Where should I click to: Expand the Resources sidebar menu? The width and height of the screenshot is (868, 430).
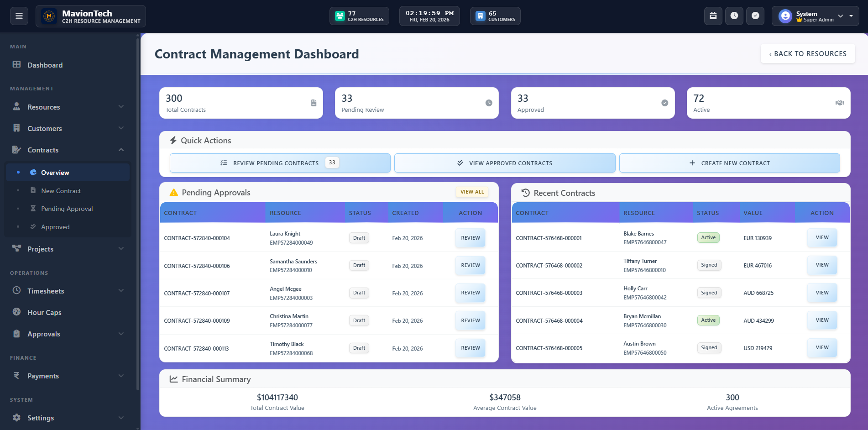pyautogui.click(x=68, y=107)
